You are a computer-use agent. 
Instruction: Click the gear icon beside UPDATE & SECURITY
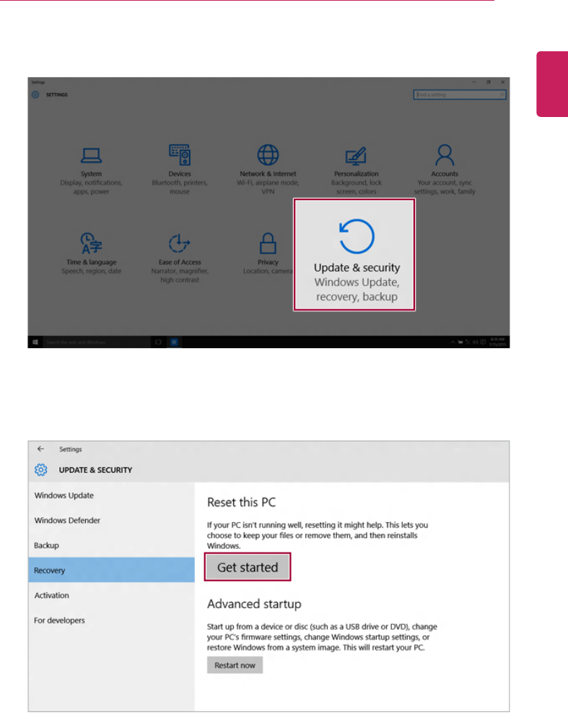point(41,470)
